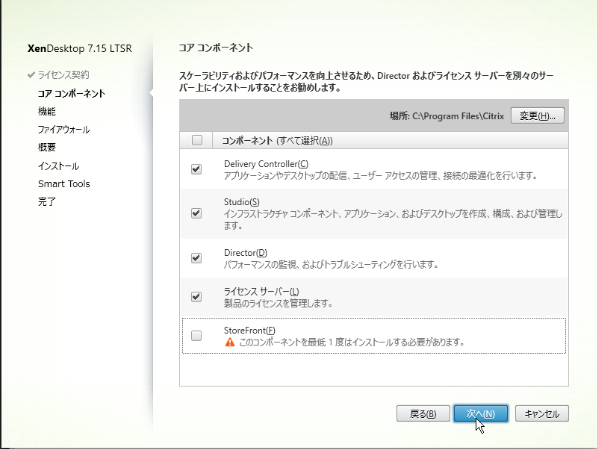The image size is (597, 449).
Task: Click the ライセンス サーバー(L) label
Action: click(261, 292)
